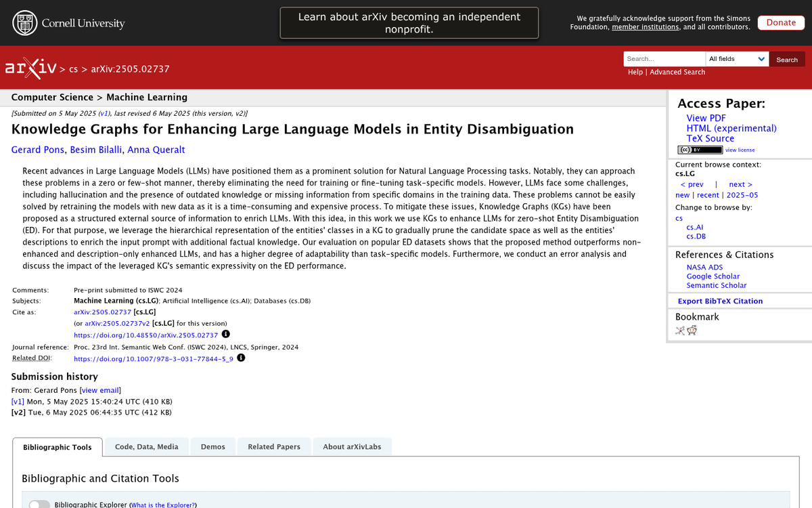812x508 pixels.
Task: Open author Besim Bilalli link
Action: coord(96,150)
